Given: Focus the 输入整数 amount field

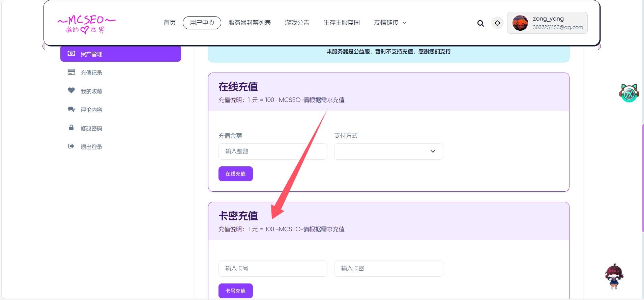Looking at the screenshot, I should coord(273,152).
